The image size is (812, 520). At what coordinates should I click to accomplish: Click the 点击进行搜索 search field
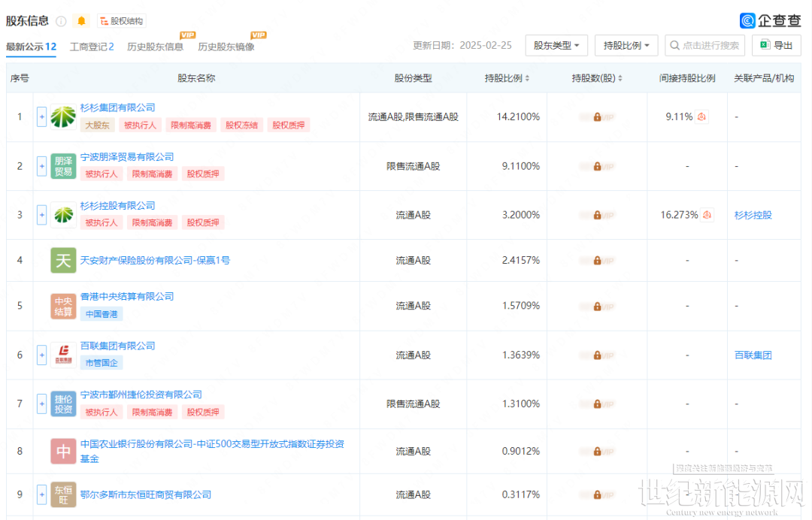(x=704, y=46)
